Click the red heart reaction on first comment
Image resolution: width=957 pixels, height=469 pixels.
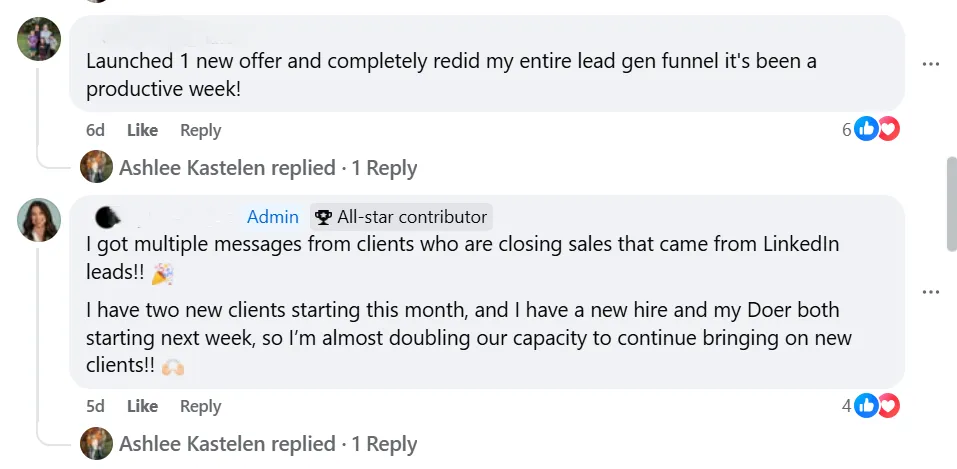[x=889, y=129]
